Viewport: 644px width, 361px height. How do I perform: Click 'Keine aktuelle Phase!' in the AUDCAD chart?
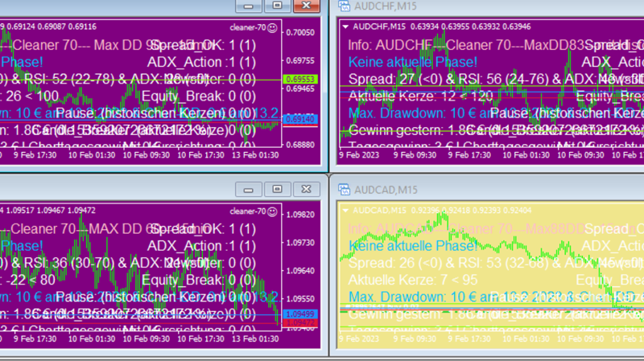(413, 246)
